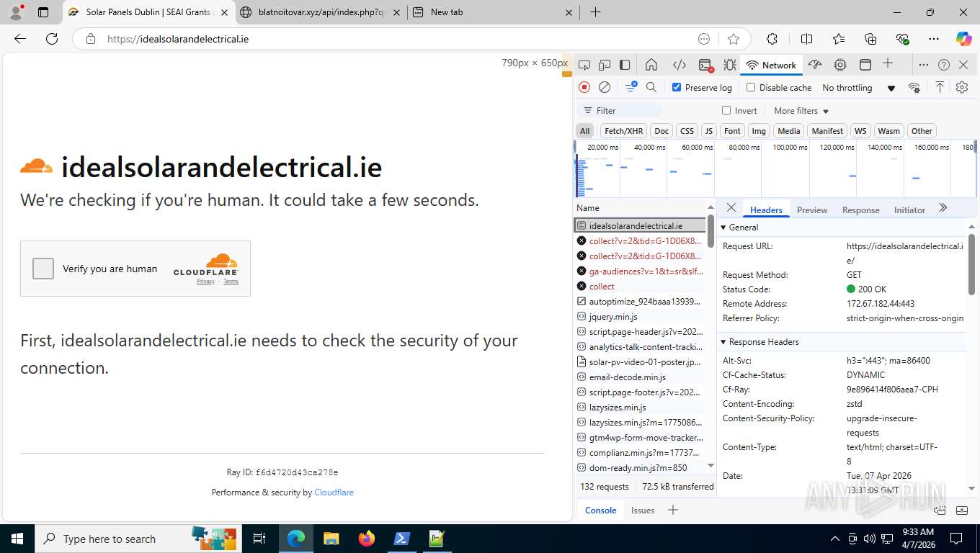Show hidden system tray icons
The image size is (980, 553).
click(x=835, y=539)
